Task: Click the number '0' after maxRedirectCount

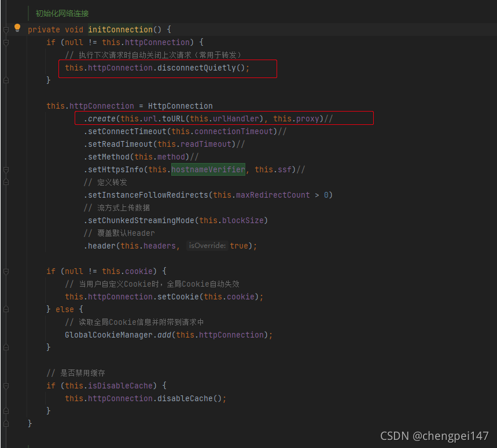Action: pyautogui.click(x=326, y=195)
